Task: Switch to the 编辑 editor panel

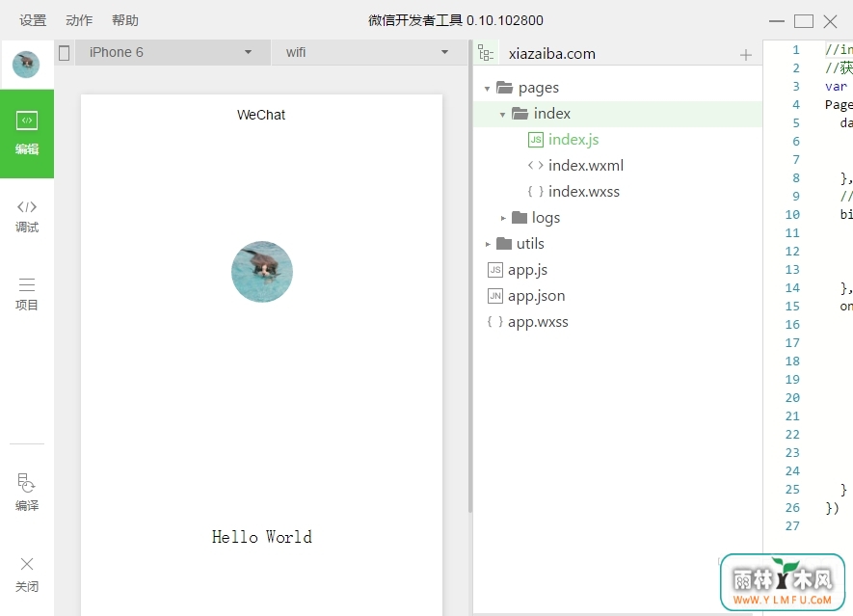Action: (27, 134)
